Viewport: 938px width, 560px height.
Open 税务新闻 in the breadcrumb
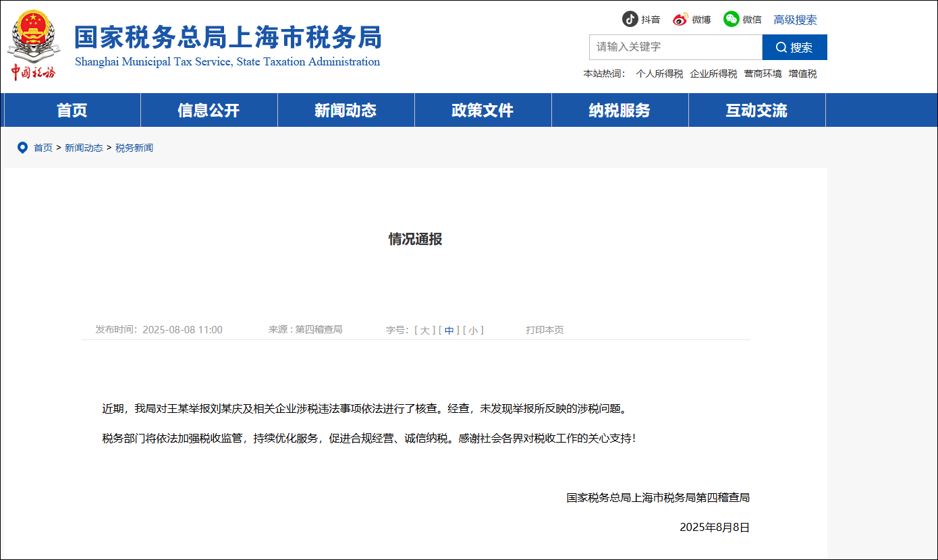coord(134,148)
